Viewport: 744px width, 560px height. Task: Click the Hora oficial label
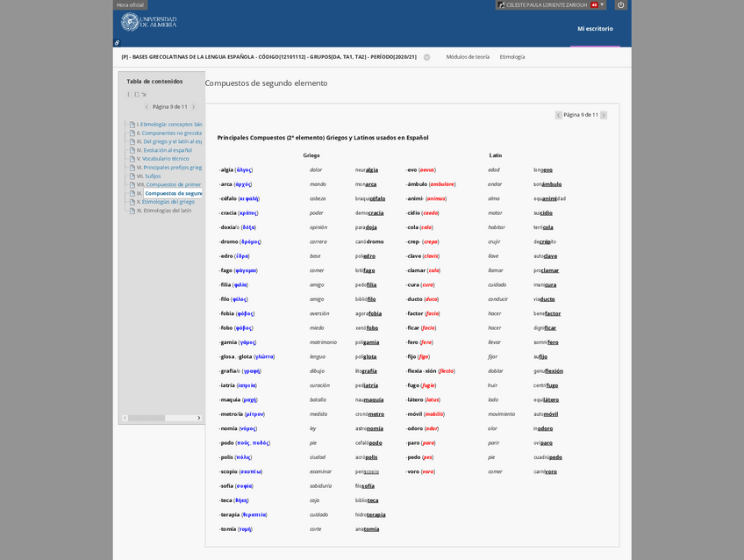(x=130, y=4)
